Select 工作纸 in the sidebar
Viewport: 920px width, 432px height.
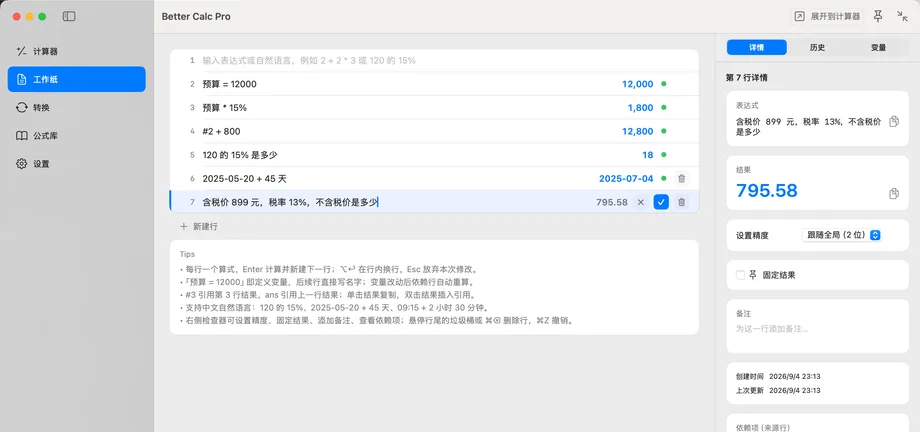(76, 79)
